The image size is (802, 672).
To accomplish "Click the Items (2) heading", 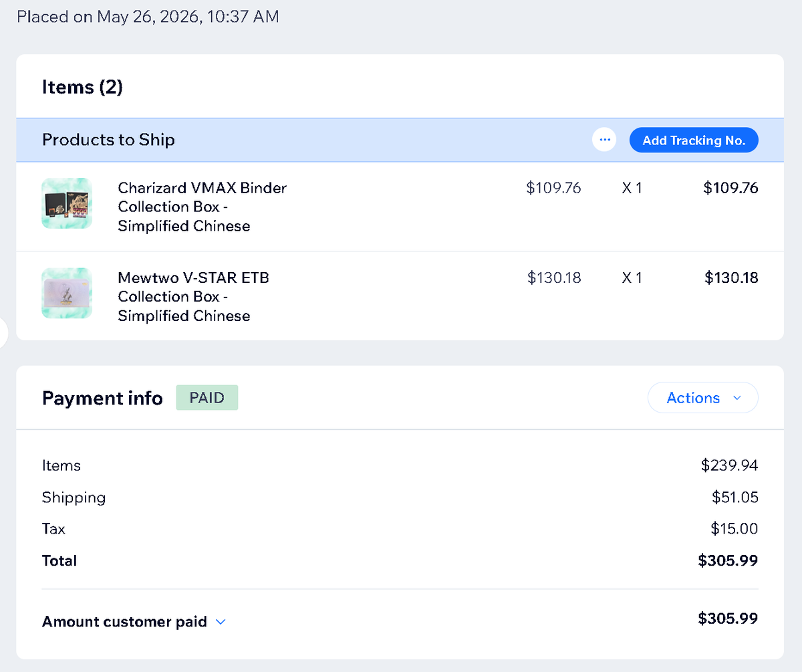I will point(82,87).
